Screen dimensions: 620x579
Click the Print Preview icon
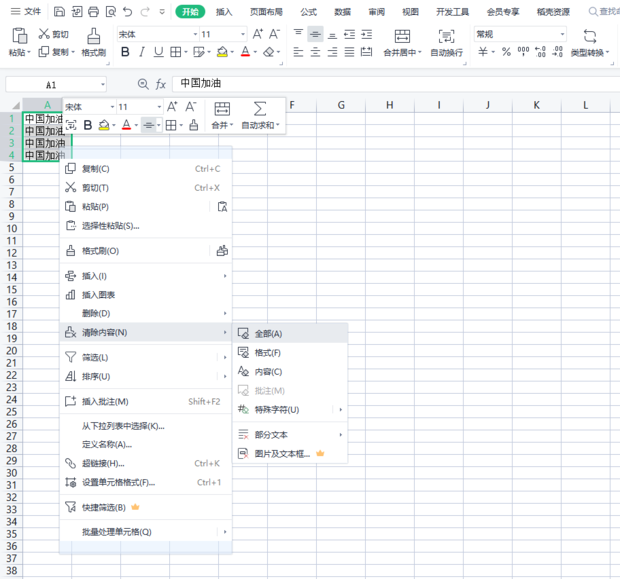(x=111, y=12)
